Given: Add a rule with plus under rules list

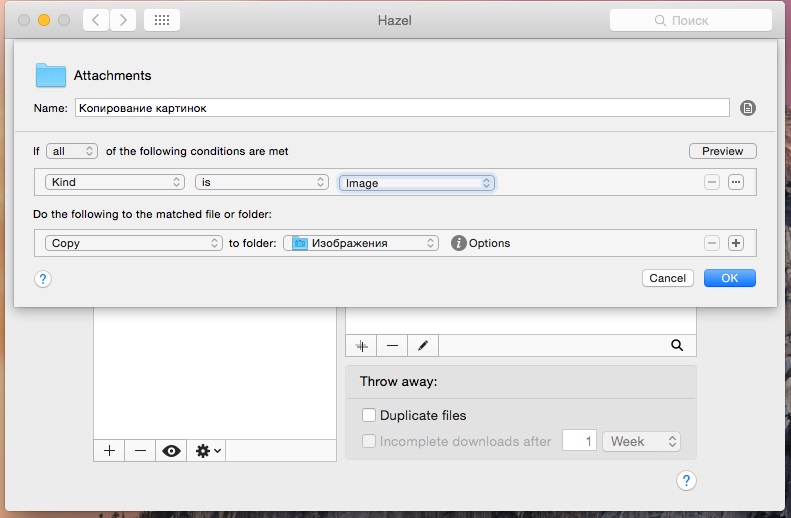Looking at the screenshot, I should coord(361,346).
